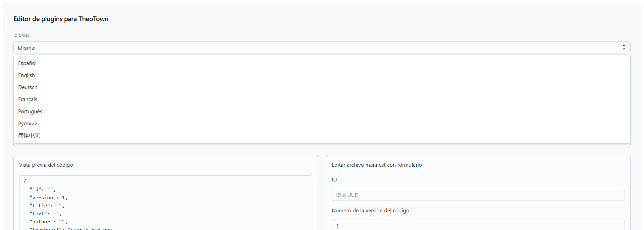Click the Editar archivo manifest con formulario title
644x230 pixels.
[x=377, y=165]
